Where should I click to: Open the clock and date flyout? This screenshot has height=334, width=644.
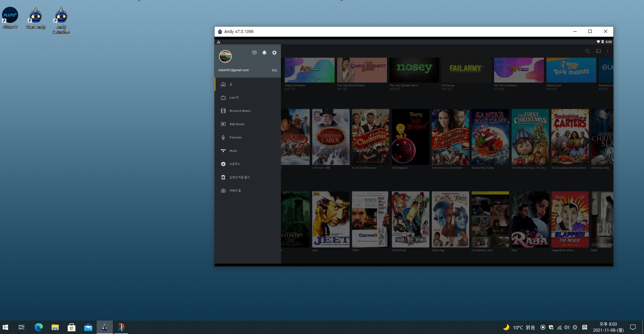[608, 327]
